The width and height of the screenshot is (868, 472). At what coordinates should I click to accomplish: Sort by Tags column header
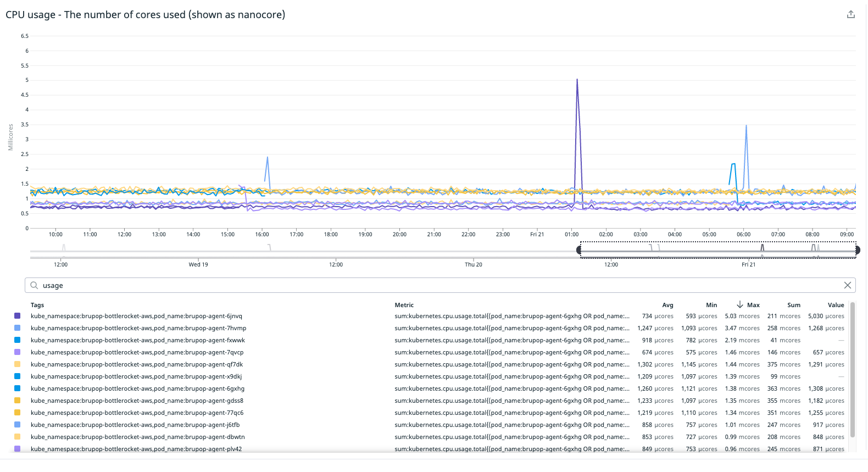coord(37,305)
